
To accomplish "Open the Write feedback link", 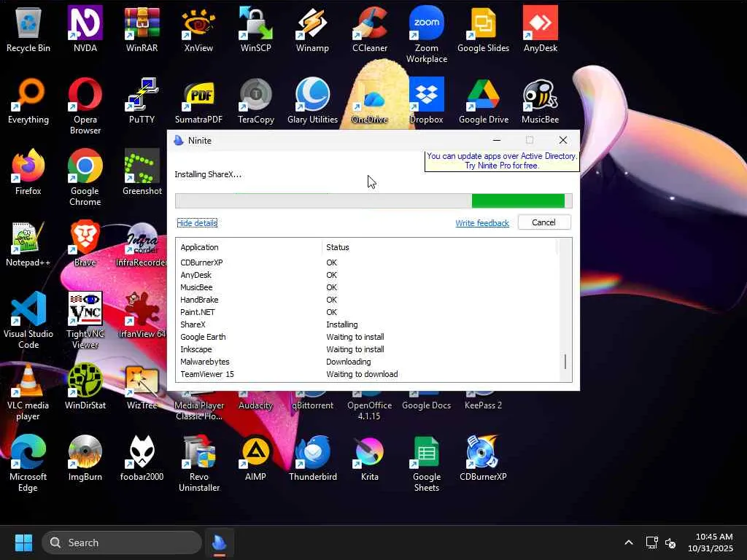I will 482,223.
